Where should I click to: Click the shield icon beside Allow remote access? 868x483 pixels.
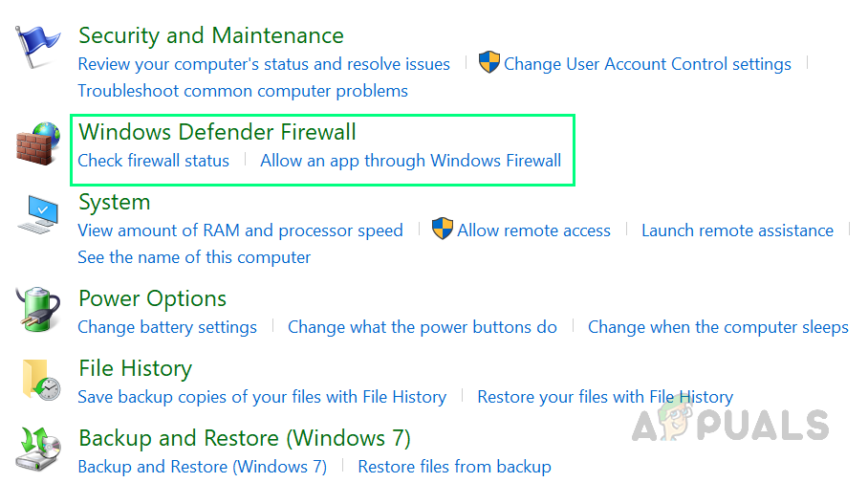pos(442,230)
